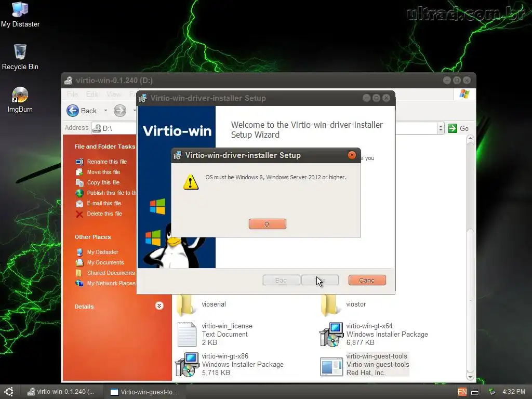Select virtio-win-gt-x64 installer package
Image resolution: width=532 pixels, height=399 pixels.
[374, 334]
